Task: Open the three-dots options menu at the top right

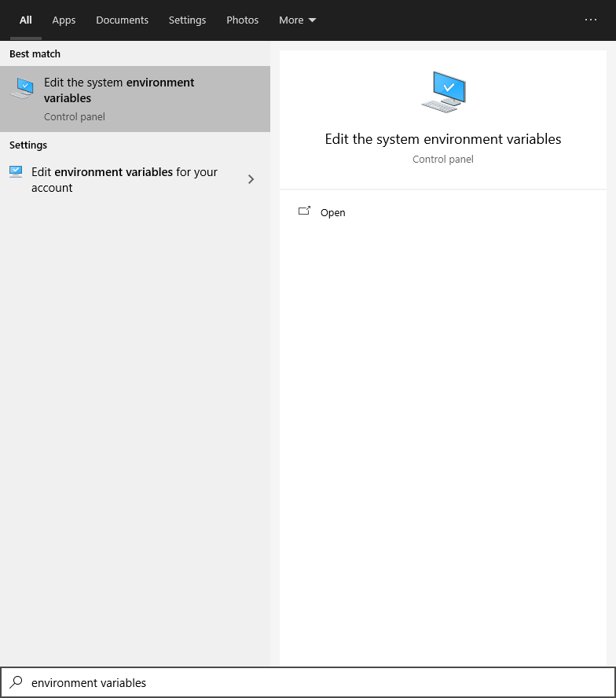Action: (591, 20)
